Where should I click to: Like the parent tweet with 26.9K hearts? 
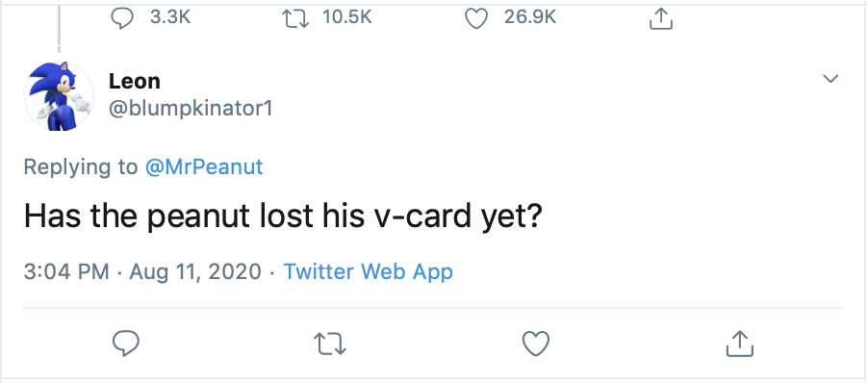click(475, 19)
